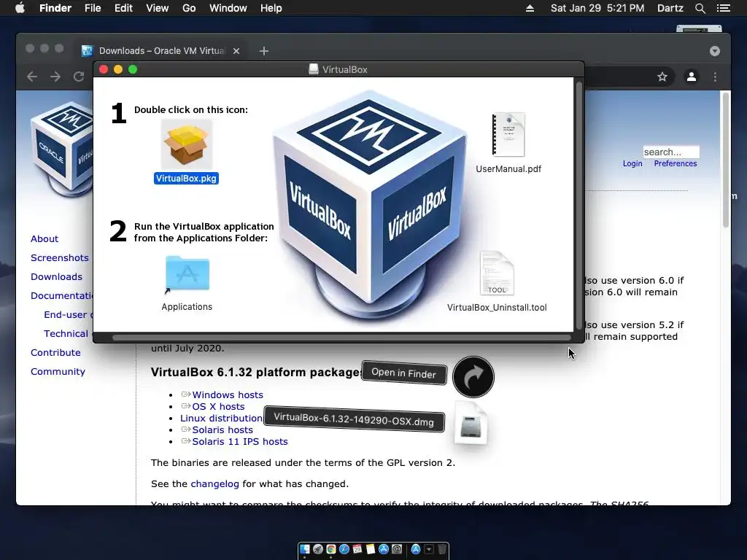
Task: Open the Window menu
Action: tap(228, 8)
